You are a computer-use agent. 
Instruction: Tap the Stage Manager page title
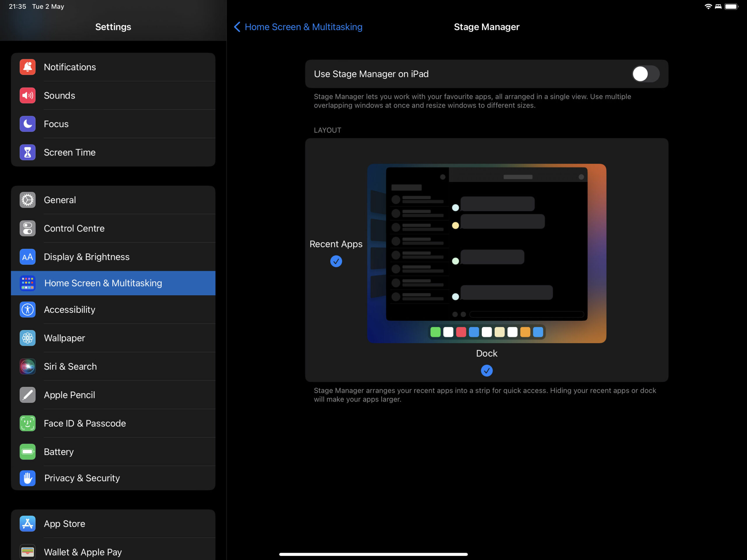click(487, 27)
